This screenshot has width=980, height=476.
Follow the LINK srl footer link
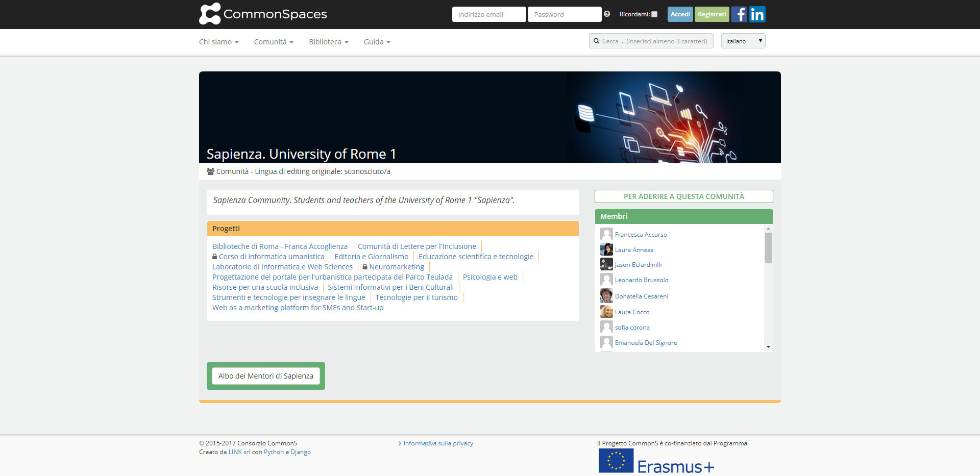click(x=239, y=452)
